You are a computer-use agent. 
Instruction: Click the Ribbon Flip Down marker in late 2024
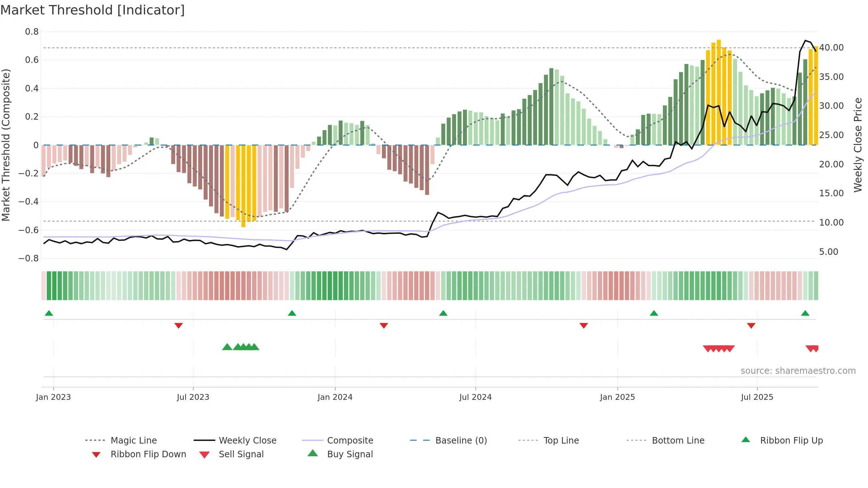click(x=584, y=326)
